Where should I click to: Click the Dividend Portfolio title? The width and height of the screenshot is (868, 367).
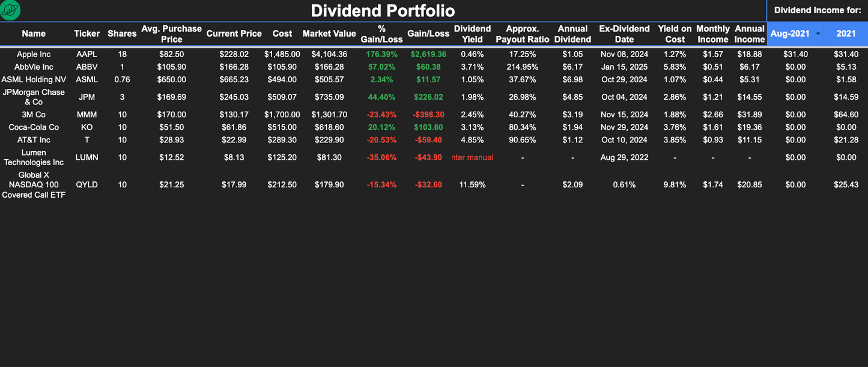pyautogui.click(x=383, y=10)
